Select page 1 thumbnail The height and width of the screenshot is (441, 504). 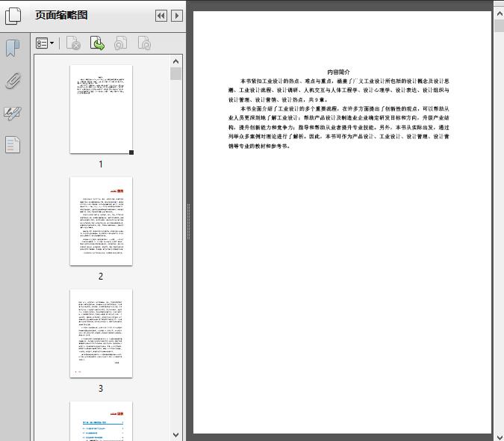pyautogui.click(x=101, y=109)
